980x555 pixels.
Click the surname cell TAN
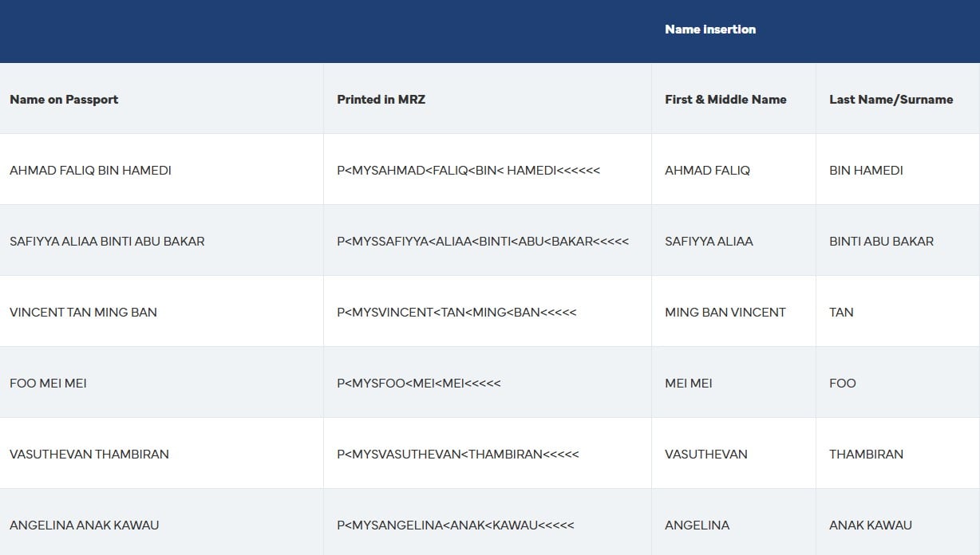click(841, 313)
